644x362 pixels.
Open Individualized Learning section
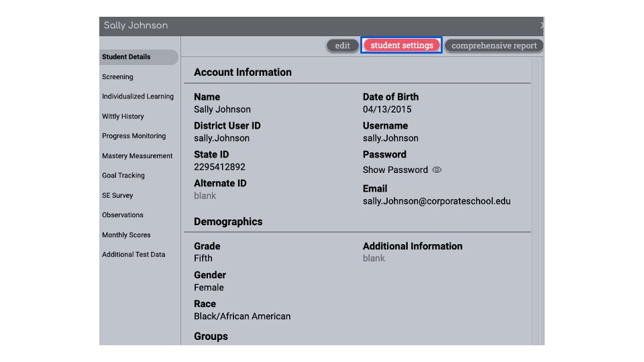[x=138, y=97]
